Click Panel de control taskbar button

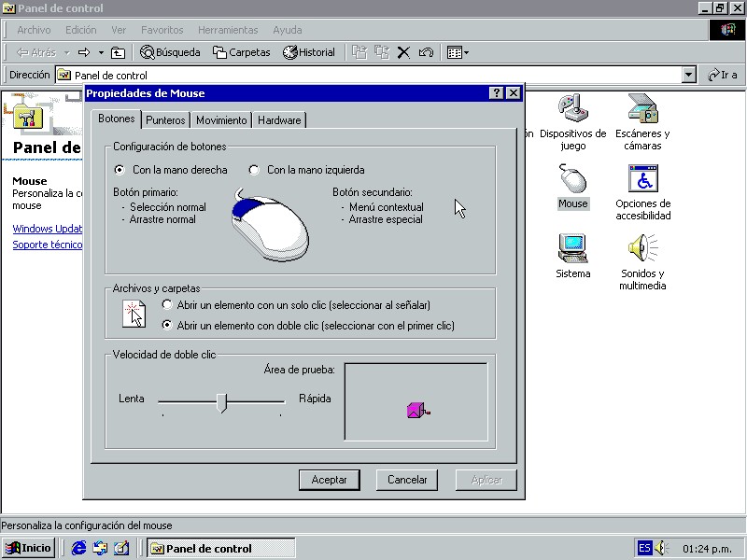[x=221, y=548]
